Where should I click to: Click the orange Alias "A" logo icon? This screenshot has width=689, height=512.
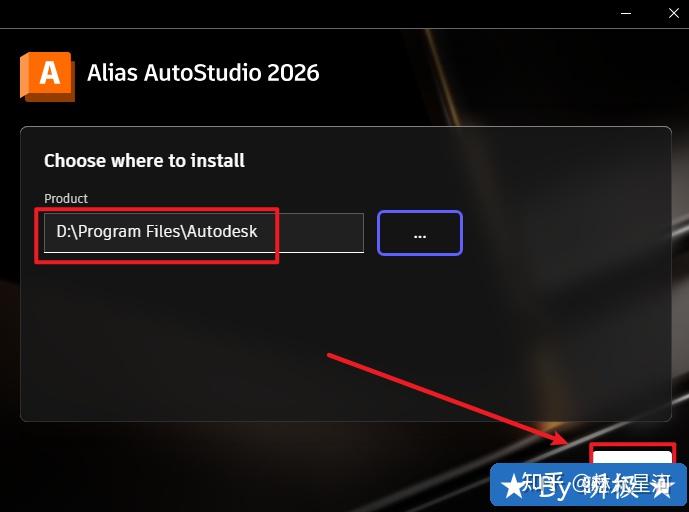click(47, 77)
